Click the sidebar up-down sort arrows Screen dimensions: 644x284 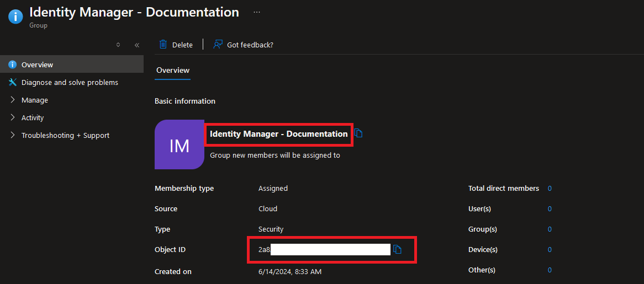click(x=118, y=45)
